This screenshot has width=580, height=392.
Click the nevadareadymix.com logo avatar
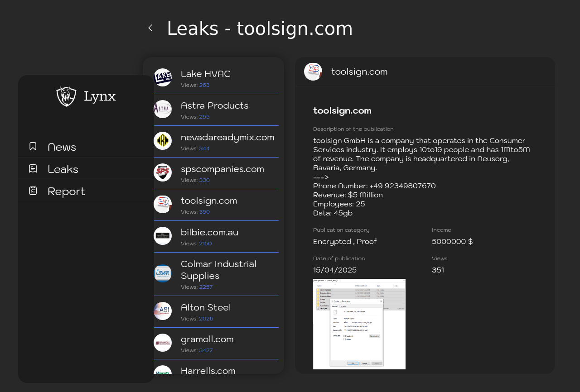pyautogui.click(x=163, y=141)
